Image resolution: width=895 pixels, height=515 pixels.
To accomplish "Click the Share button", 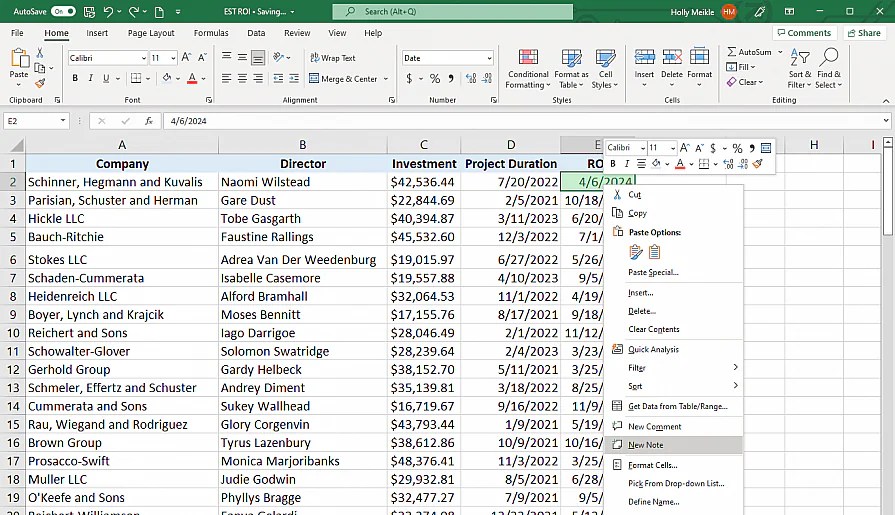I will [x=864, y=33].
